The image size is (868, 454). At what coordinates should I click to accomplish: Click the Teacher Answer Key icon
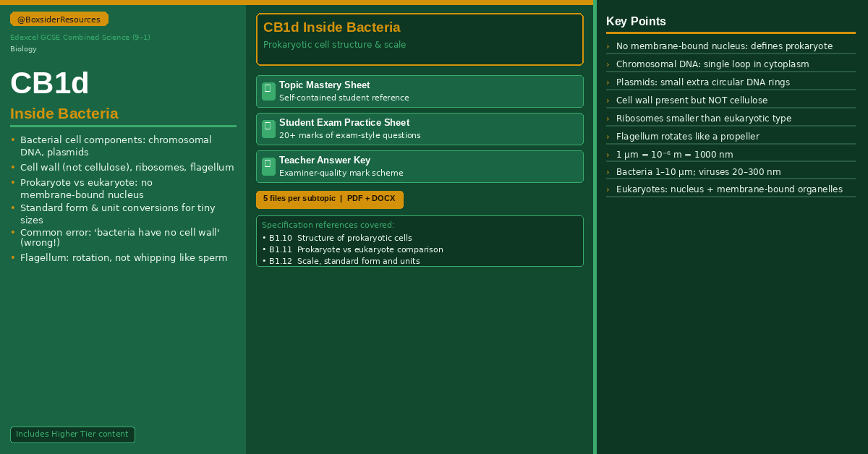pyautogui.click(x=268, y=166)
